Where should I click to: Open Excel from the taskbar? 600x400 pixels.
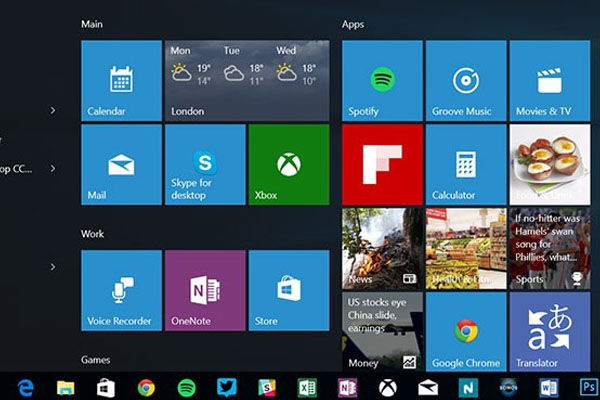307,388
